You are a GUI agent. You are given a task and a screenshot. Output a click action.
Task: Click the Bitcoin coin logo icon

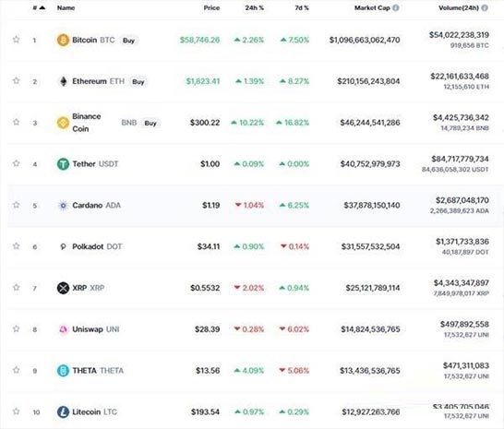tap(63, 41)
